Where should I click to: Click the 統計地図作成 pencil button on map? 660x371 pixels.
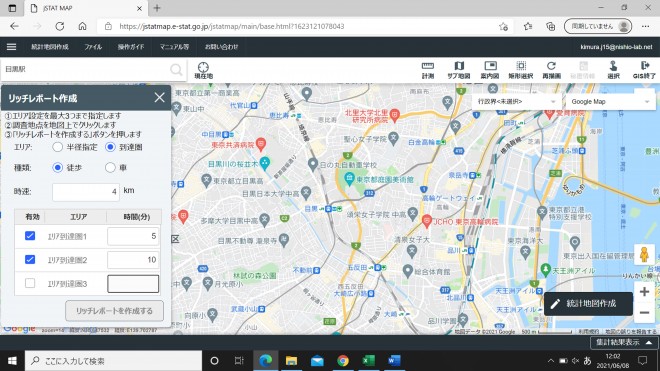tap(588, 304)
